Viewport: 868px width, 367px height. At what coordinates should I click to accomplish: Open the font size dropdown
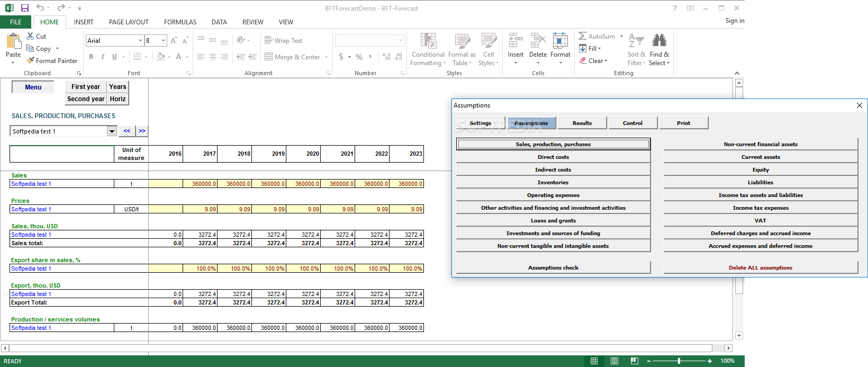click(164, 40)
